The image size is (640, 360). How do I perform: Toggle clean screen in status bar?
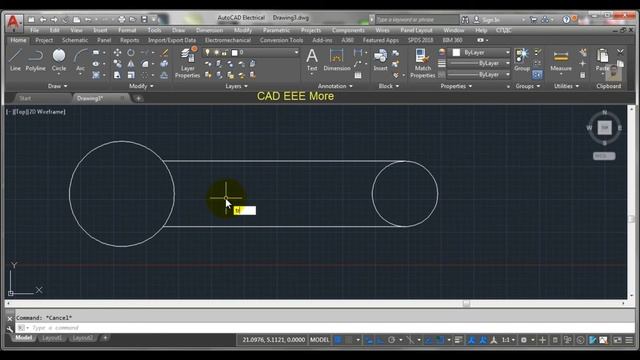pyautogui.click(x=618, y=340)
